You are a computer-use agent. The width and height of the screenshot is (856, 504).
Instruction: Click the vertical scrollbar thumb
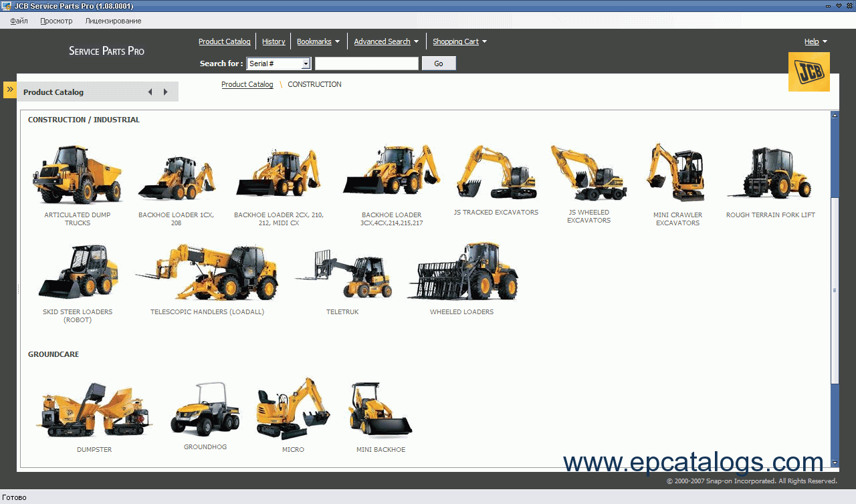[835, 290]
